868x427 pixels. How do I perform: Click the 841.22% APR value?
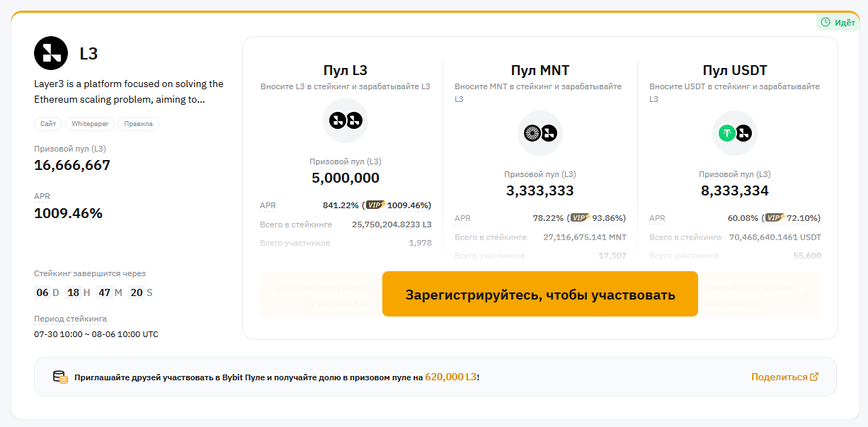tap(341, 205)
